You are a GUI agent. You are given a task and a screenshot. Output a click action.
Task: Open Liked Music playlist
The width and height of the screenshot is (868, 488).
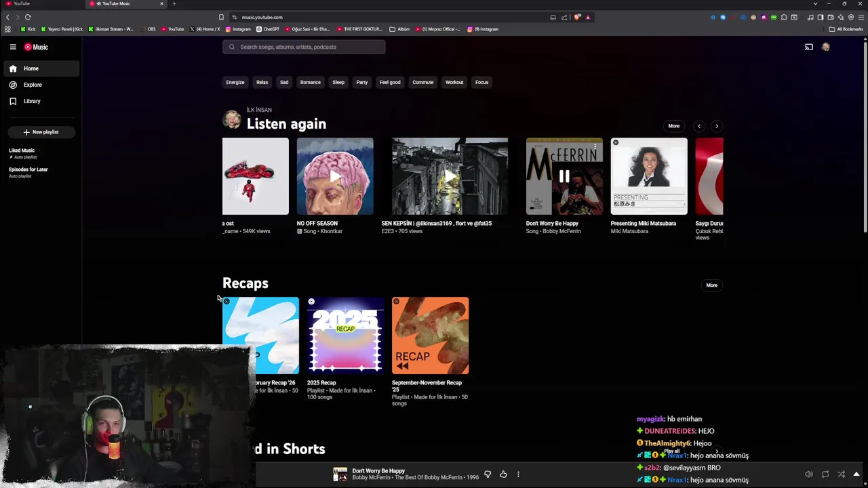pyautogui.click(x=41, y=153)
